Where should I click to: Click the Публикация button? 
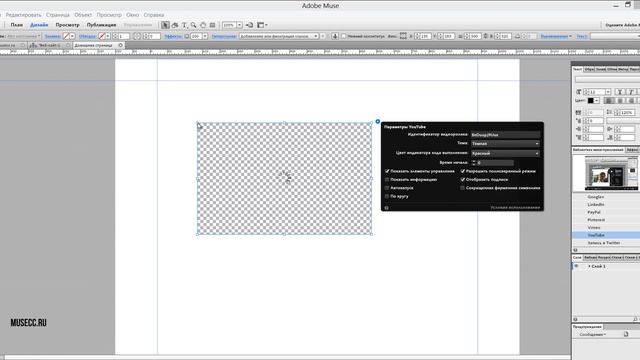point(101,25)
